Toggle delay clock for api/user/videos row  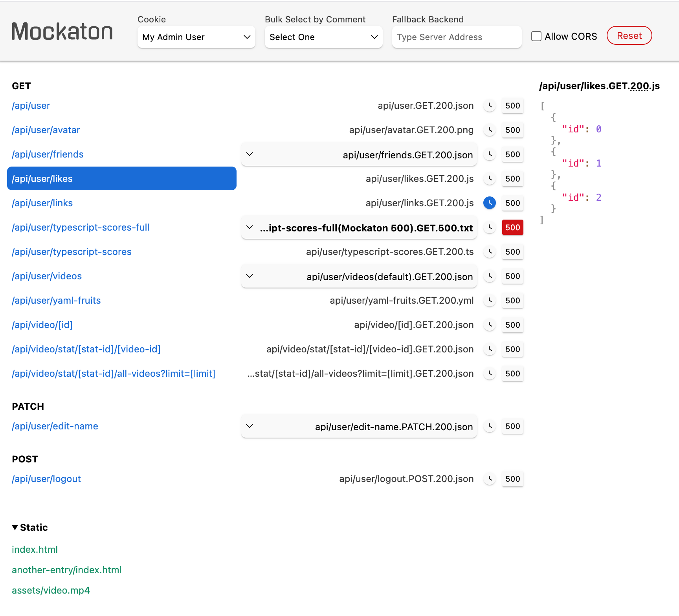click(x=490, y=276)
